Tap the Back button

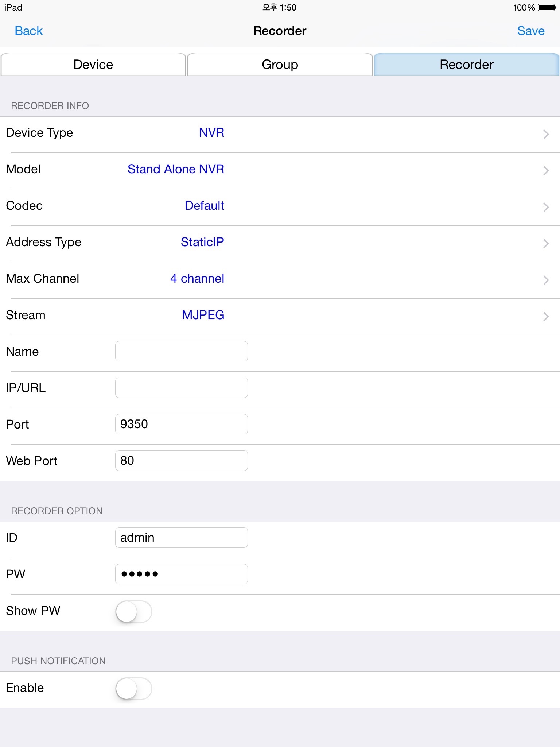[28, 31]
